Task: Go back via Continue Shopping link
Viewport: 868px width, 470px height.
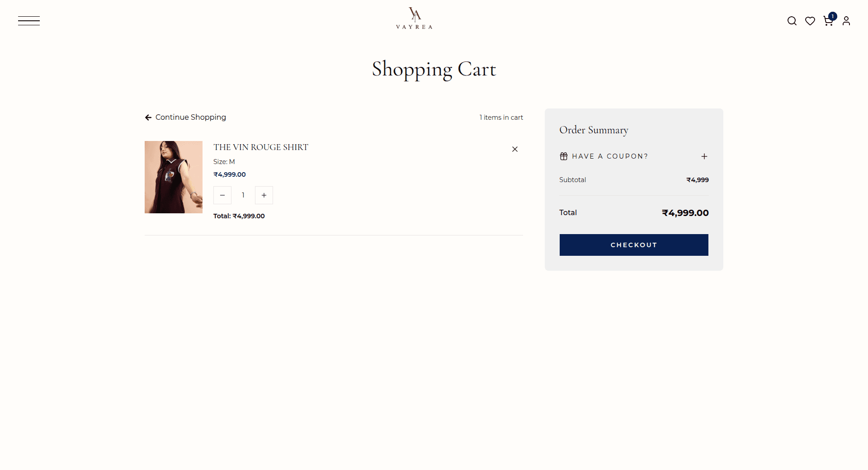Action: pos(185,117)
